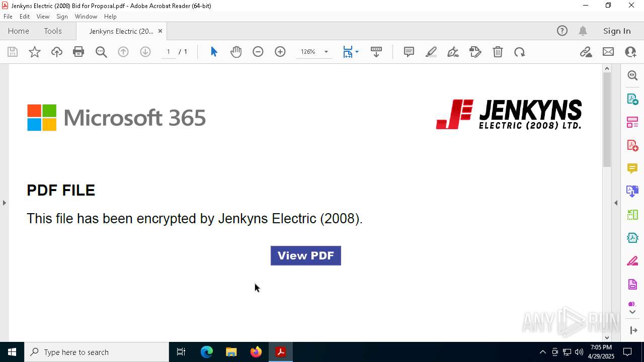
Task: Click the Edit PDF toolbar icon
Action: point(475,52)
